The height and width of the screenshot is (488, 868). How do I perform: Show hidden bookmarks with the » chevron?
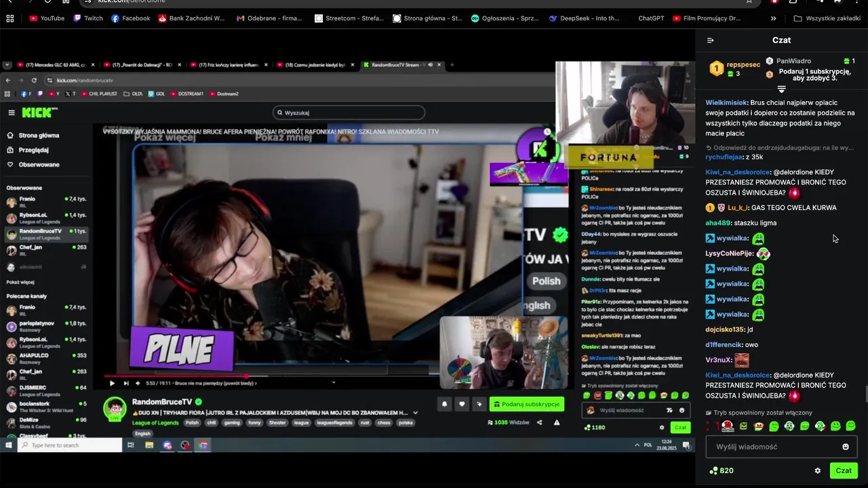[774, 18]
